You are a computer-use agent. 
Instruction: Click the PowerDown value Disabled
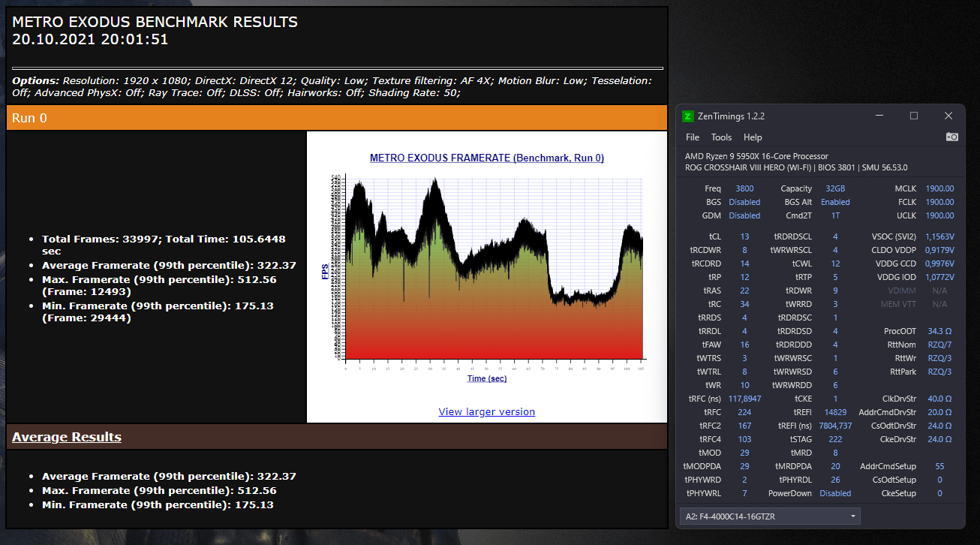click(x=835, y=493)
